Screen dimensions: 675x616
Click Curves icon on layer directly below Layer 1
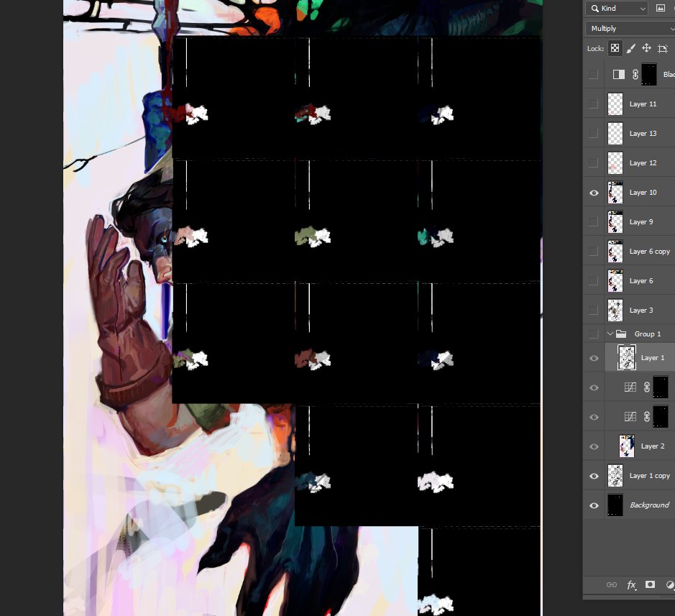(630, 387)
